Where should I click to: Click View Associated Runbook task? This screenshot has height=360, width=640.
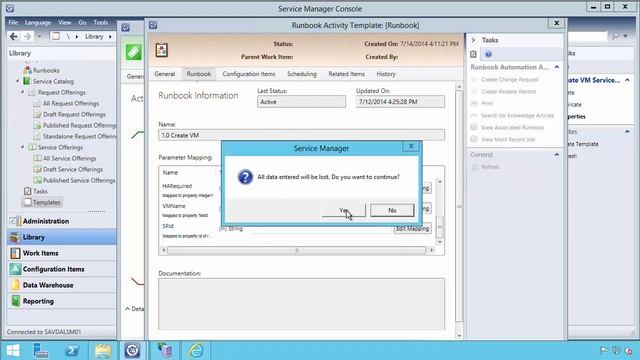pos(513,127)
